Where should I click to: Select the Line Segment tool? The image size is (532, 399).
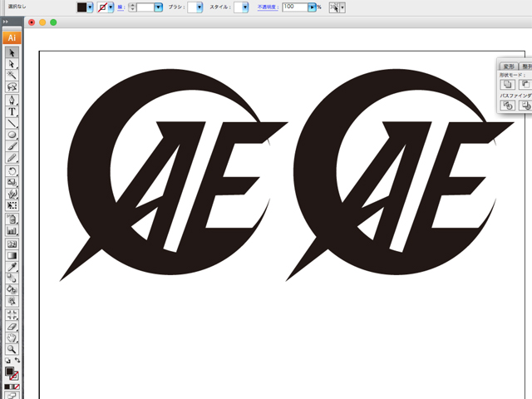[x=12, y=123]
